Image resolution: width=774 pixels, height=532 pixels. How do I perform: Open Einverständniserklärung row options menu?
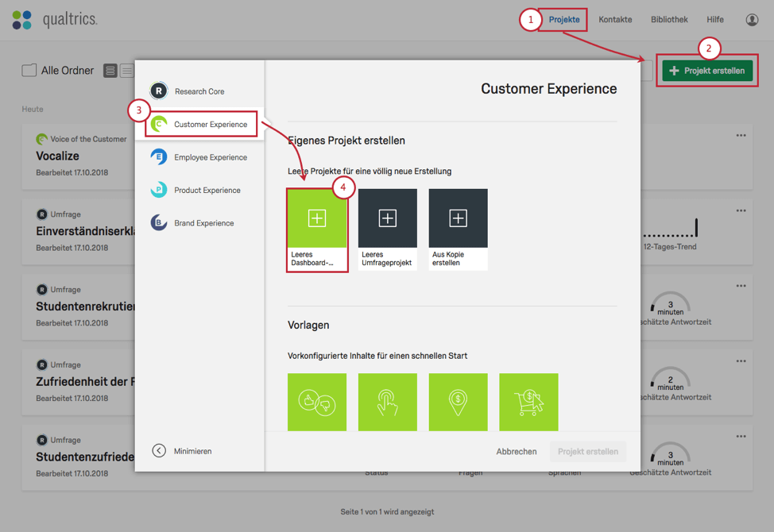pyautogui.click(x=741, y=211)
